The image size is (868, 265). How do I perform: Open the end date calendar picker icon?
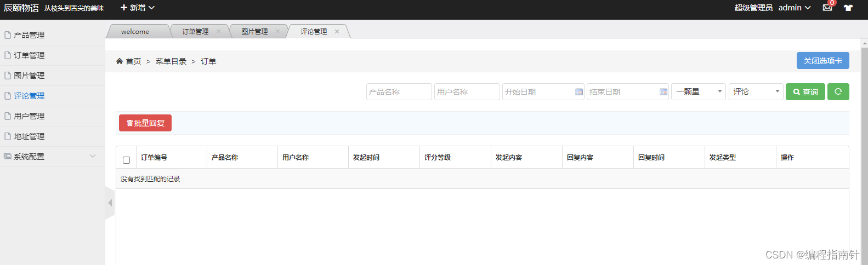click(663, 92)
